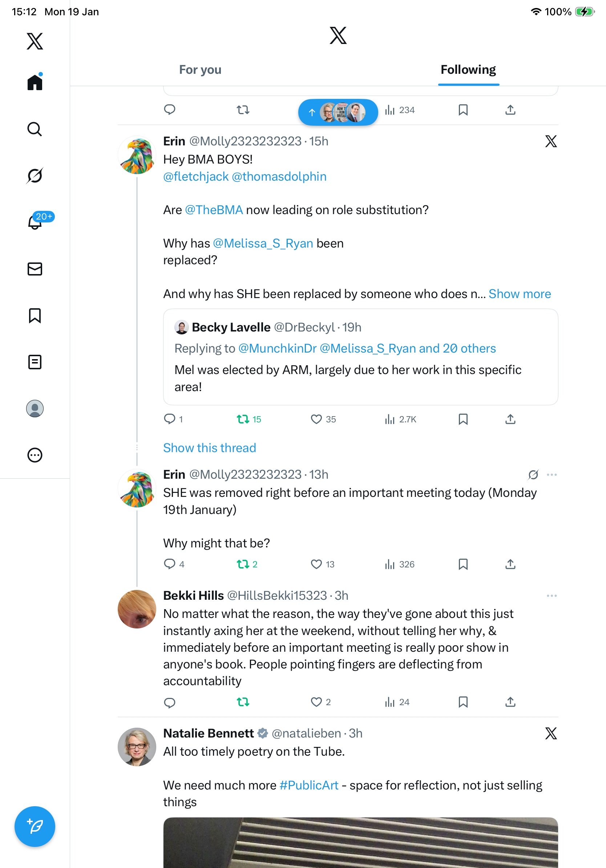Open the @Melissa_S_Ryan mention link
The width and height of the screenshot is (606, 868).
(x=263, y=244)
